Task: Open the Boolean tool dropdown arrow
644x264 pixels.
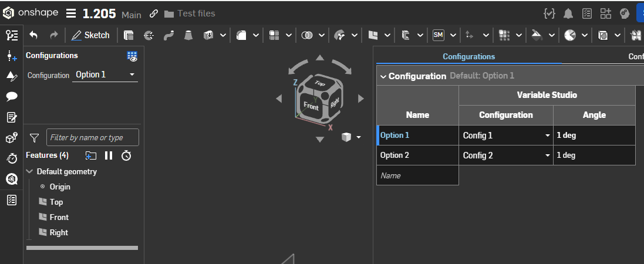Action: [322, 36]
